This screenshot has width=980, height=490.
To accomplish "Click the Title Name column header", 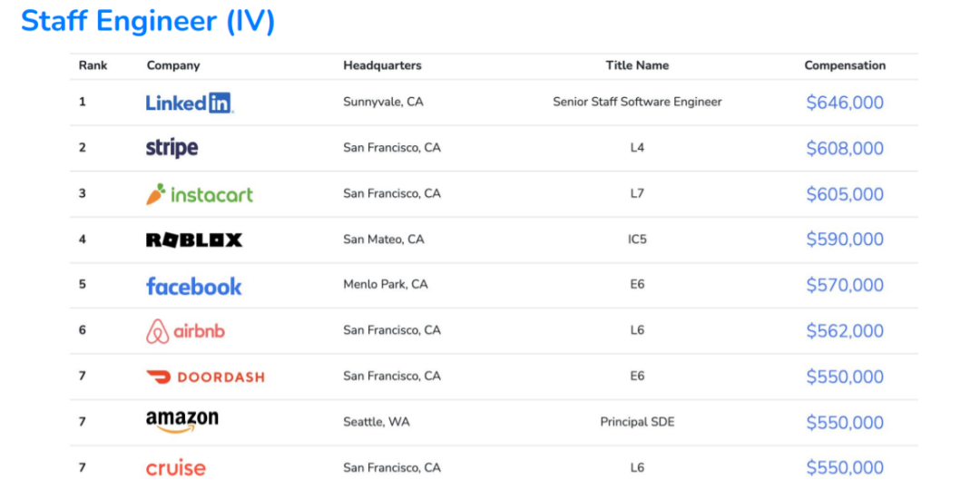I will 637,65.
